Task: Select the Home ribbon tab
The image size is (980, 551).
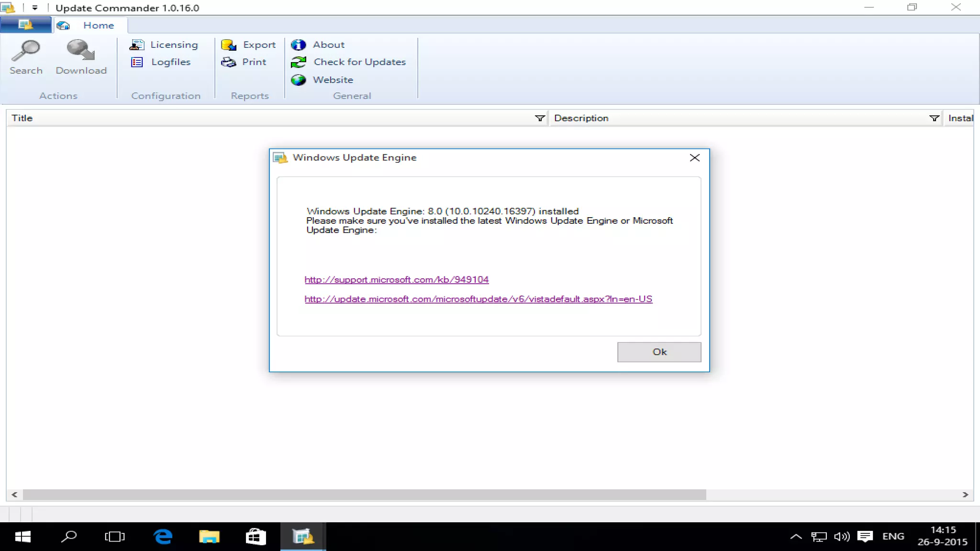Action: (x=90, y=25)
